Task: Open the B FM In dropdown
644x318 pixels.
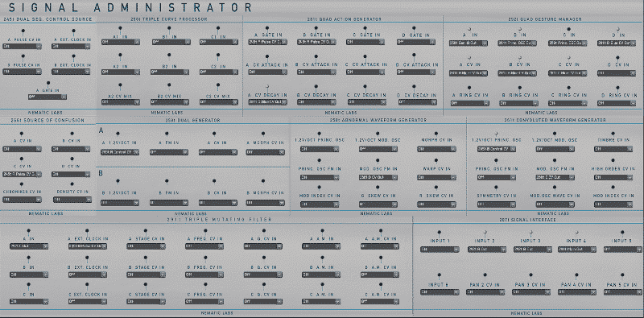Action: pos(169,203)
